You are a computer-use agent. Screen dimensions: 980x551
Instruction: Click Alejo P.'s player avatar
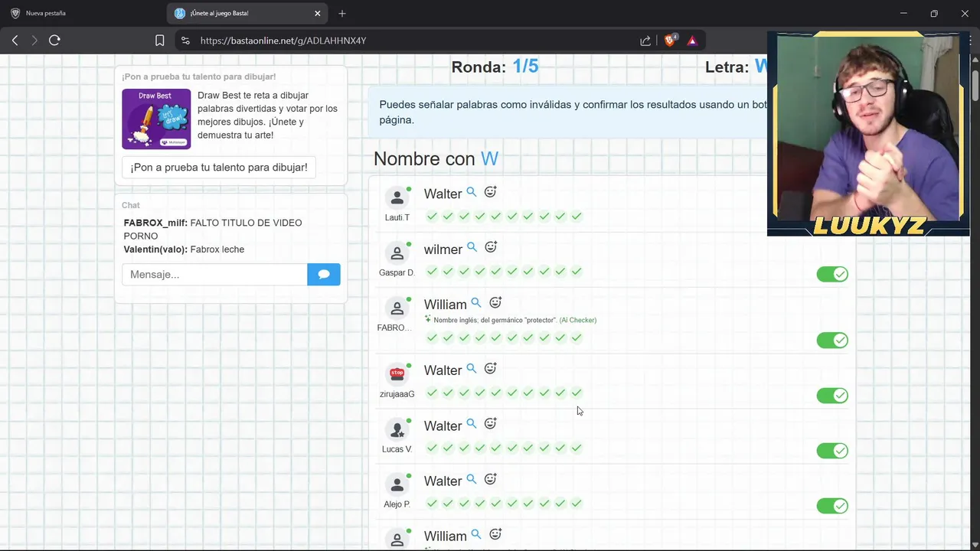point(397,484)
